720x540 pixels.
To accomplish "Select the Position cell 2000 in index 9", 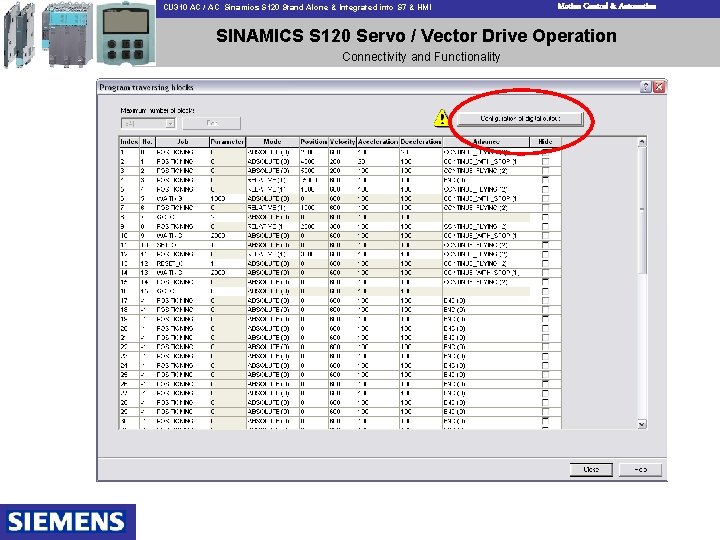I will coord(314,226).
